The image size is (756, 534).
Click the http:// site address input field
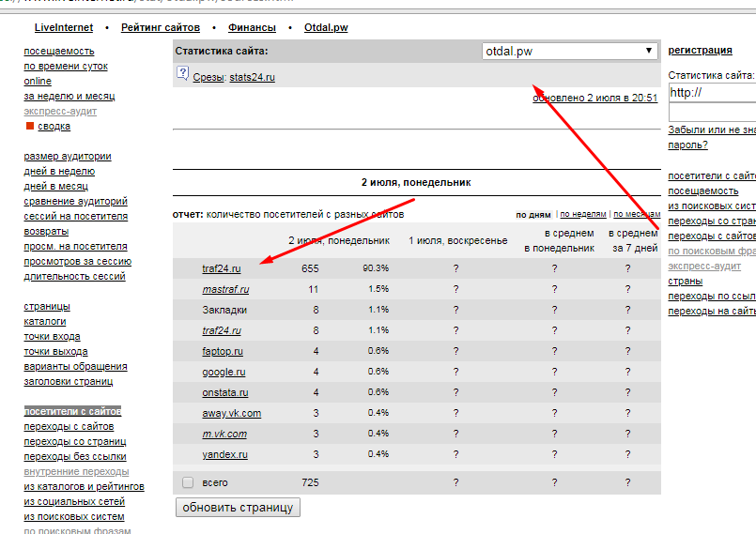click(712, 93)
